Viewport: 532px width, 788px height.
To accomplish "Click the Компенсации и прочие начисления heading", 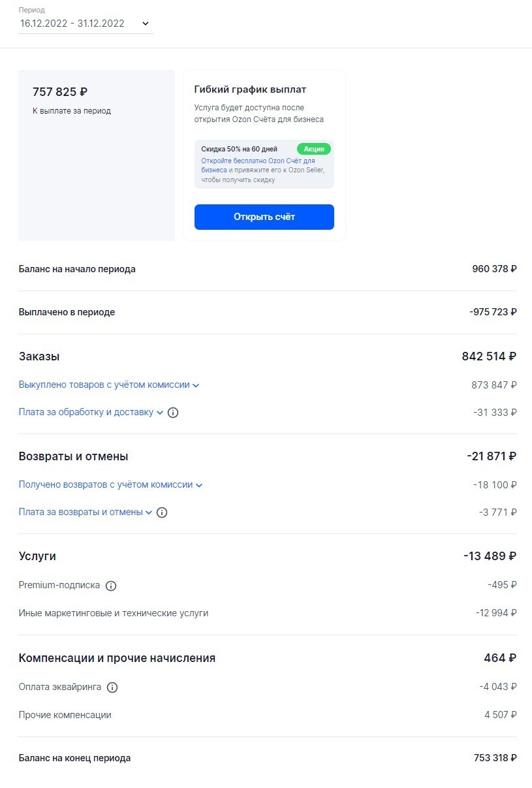I will pyautogui.click(x=117, y=658).
